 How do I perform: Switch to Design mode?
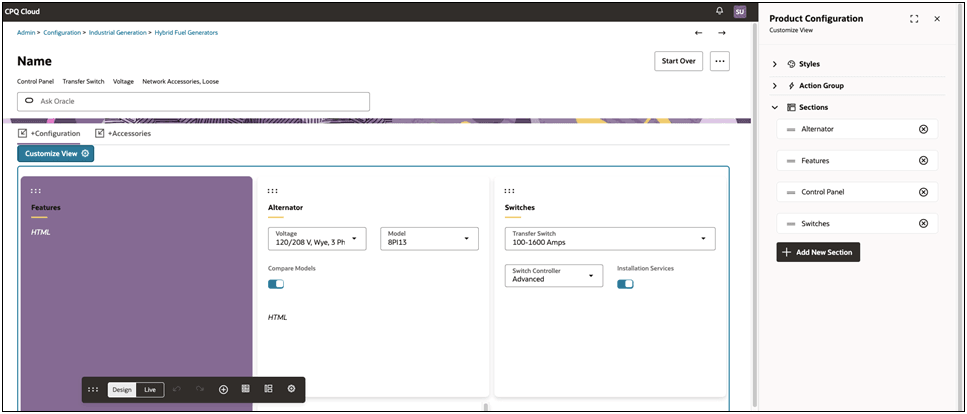tap(122, 389)
